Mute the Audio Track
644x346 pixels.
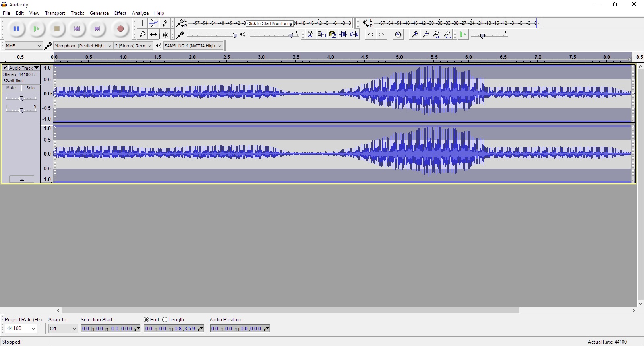(11, 88)
